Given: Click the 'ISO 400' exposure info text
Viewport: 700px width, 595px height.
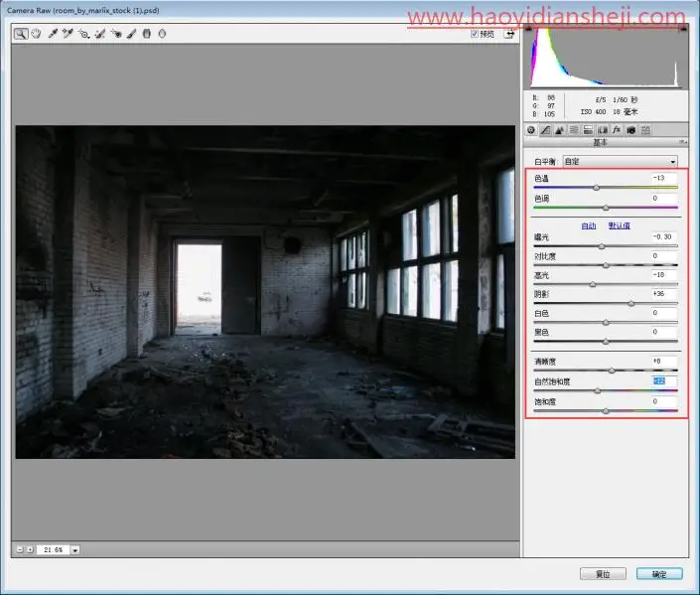Looking at the screenshot, I should tap(594, 111).
